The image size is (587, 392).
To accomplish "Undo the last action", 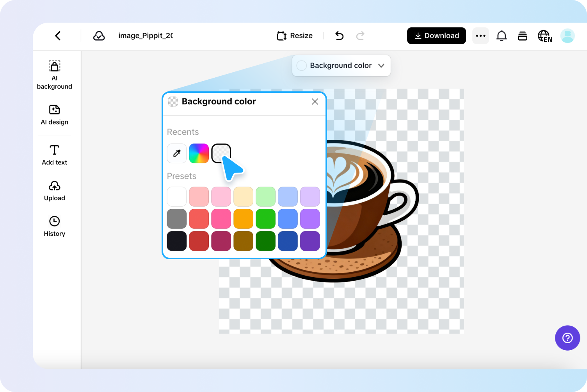I will (x=339, y=36).
